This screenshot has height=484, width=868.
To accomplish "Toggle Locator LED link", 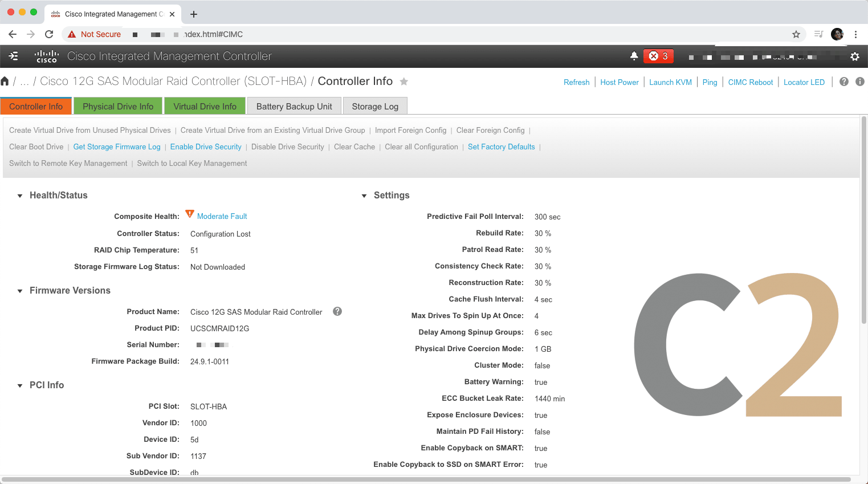I will point(804,82).
